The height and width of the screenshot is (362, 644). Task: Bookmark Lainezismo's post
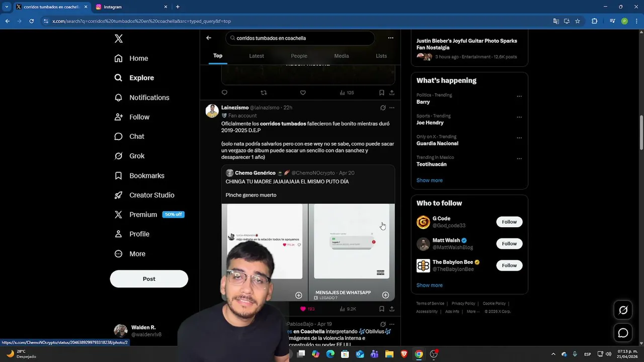(381, 309)
